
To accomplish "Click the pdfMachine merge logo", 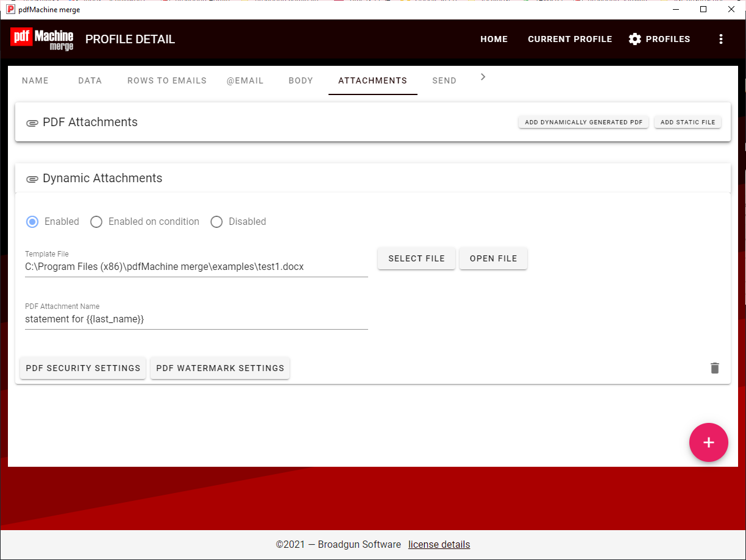I will point(42,39).
